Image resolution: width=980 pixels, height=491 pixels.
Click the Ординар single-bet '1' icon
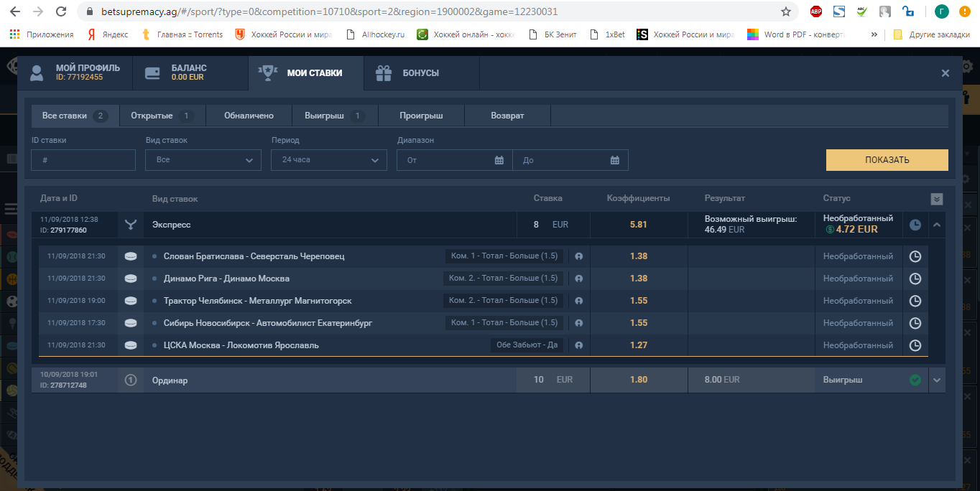point(131,380)
